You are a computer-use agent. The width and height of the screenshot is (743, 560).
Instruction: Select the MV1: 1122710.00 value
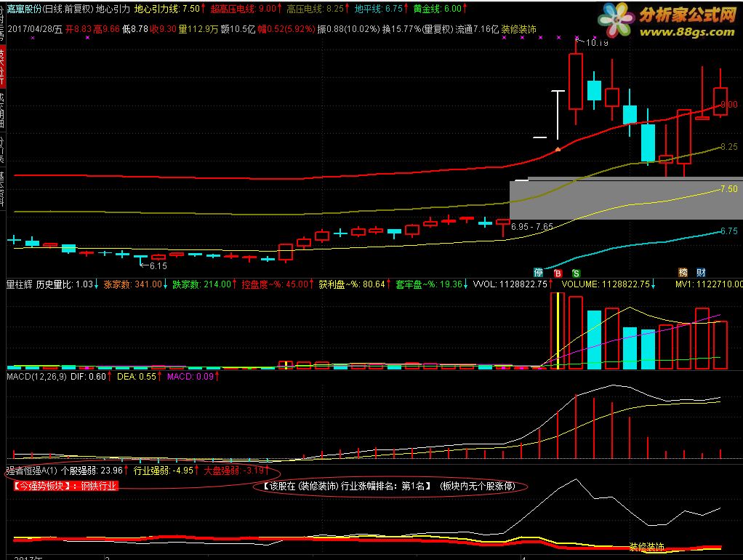click(x=709, y=284)
